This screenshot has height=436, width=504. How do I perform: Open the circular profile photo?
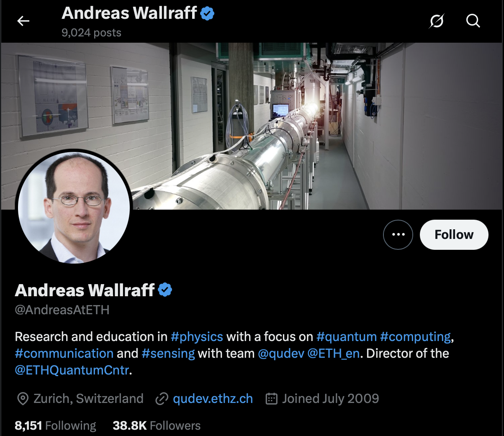tap(74, 207)
